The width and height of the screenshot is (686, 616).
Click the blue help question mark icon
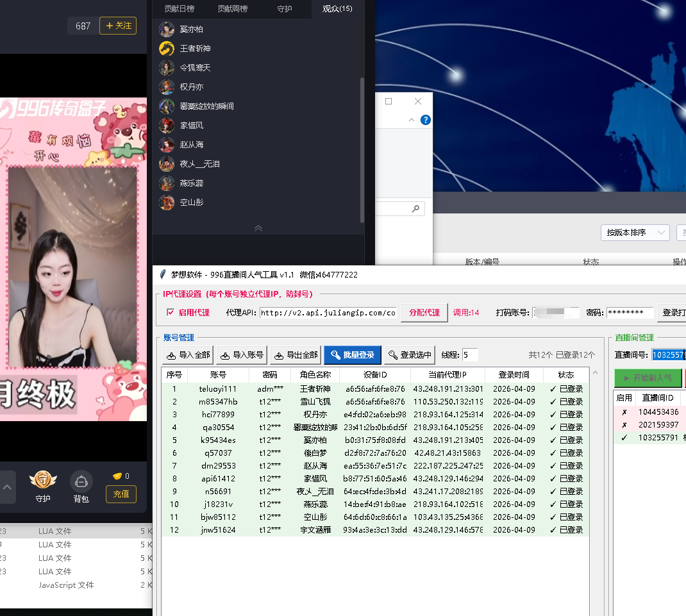[425, 120]
